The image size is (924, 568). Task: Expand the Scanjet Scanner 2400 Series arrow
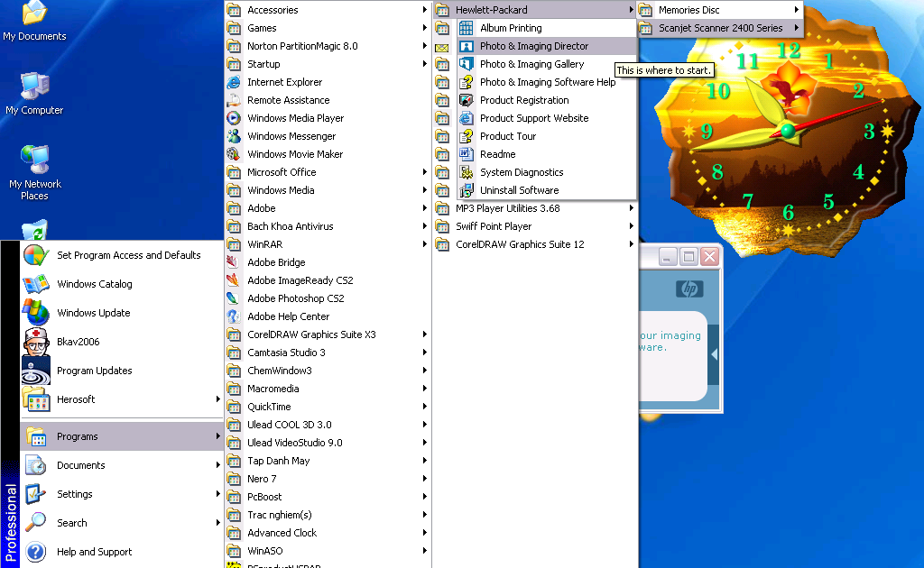click(x=796, y=28)
